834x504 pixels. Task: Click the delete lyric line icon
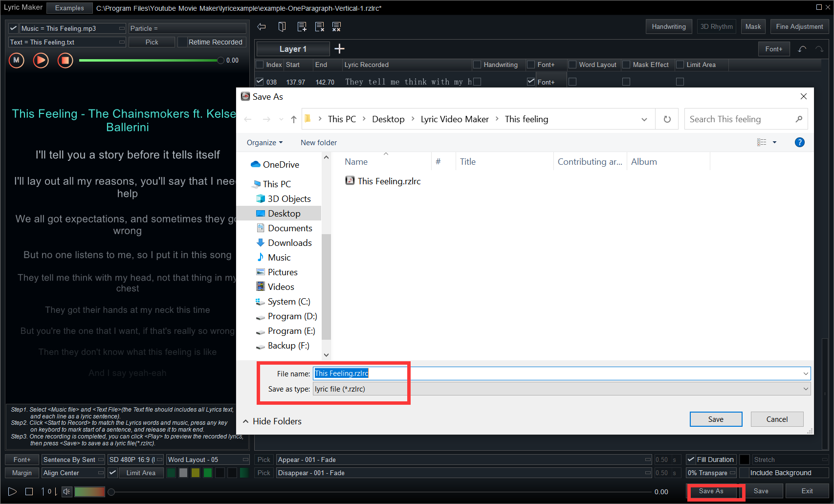[319, 27]
